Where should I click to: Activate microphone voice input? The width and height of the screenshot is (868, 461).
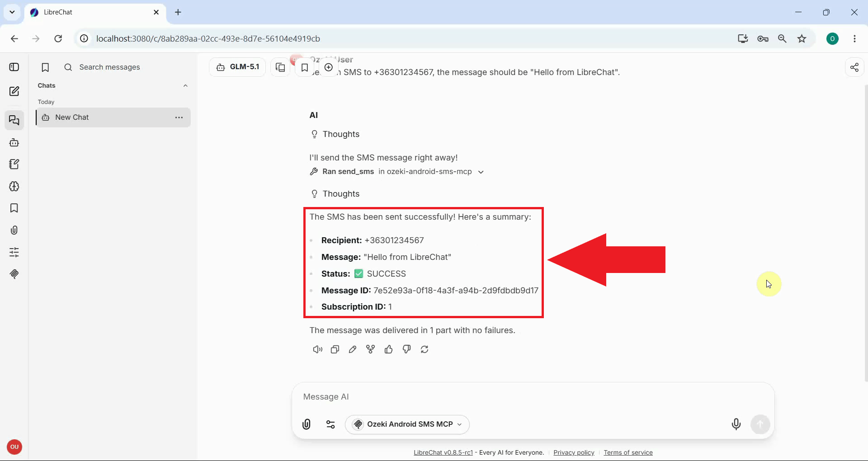(x=736, y=424)
